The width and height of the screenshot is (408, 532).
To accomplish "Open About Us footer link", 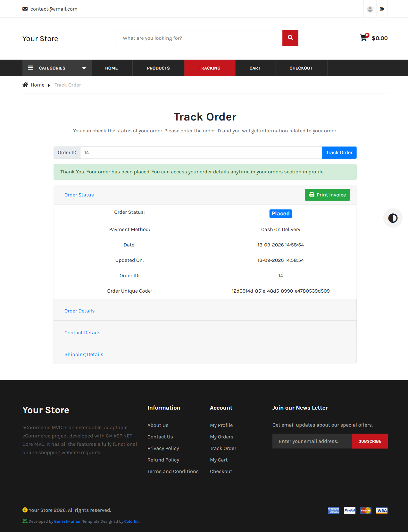I will pos(158,425).
